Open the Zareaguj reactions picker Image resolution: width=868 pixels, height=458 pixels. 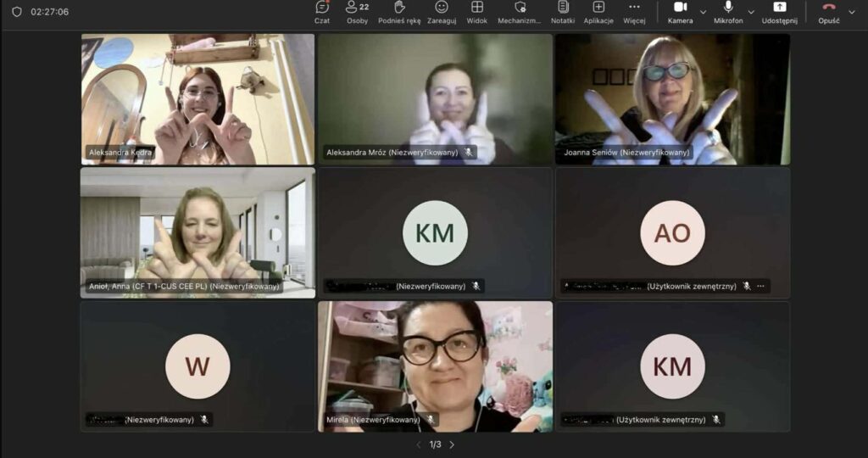[x=442, y=12]
